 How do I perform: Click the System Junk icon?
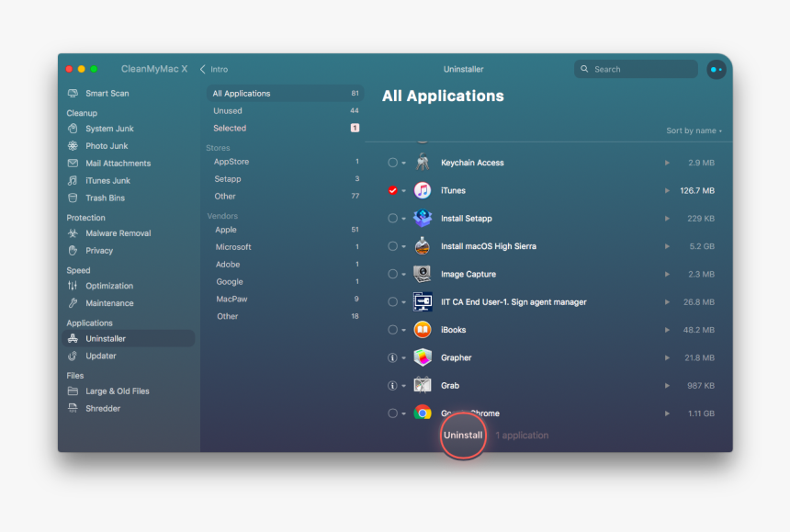[x=73, y=129]
